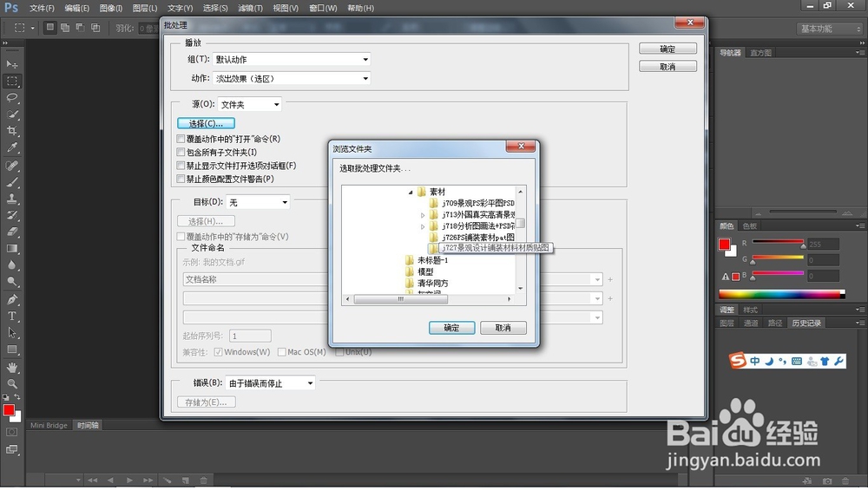Select the Zoom tool

[x=11, y=384]
